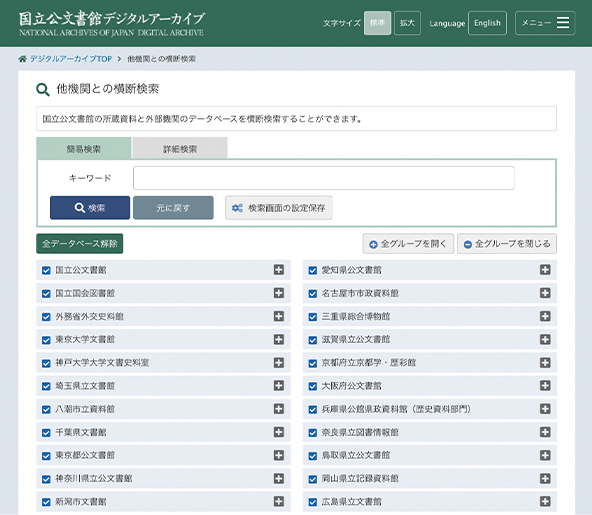Click the 東京都公文書館 label
This screenshot has height=515, width=592.
pos(85,455)
